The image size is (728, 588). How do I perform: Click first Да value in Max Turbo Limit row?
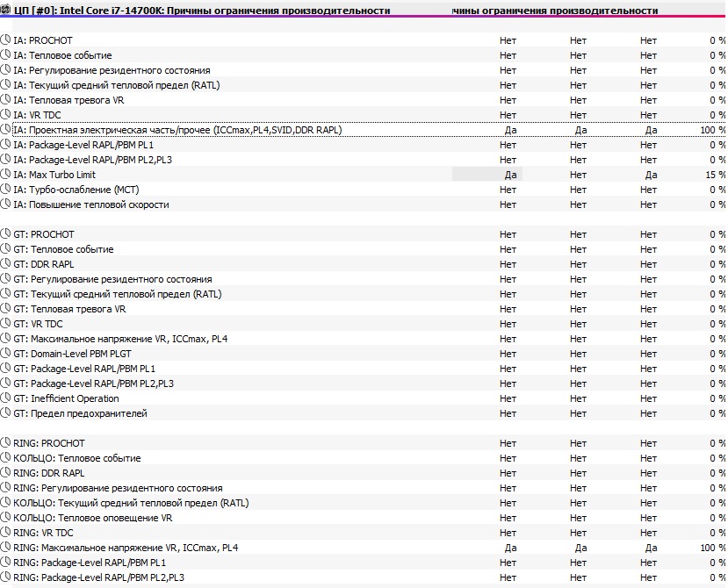(510, 175)
